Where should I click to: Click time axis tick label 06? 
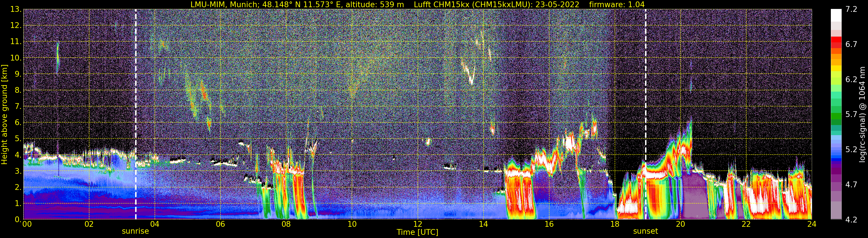point(220,224)
